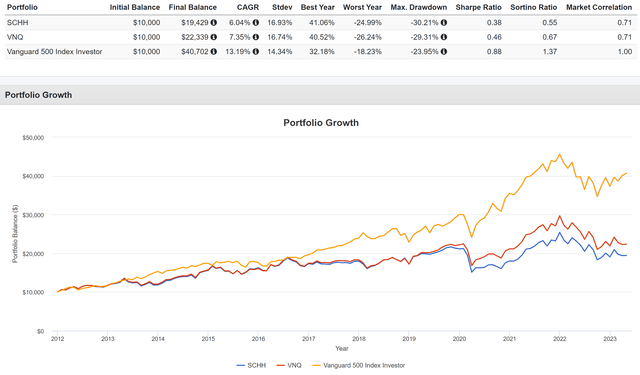This screenshot has width=640, height=375.
Task: Click info icon beside SCHH final balance
Action: point(213,23)
